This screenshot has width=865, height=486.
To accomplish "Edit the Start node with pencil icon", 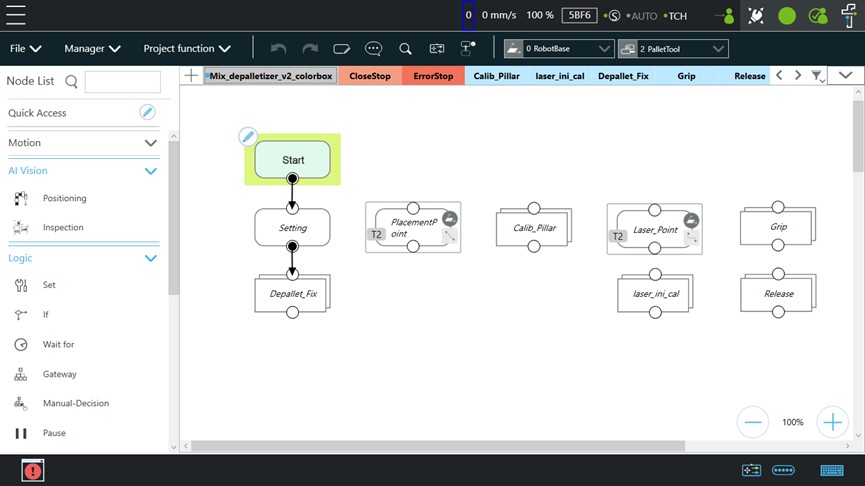I will [248, 136].
